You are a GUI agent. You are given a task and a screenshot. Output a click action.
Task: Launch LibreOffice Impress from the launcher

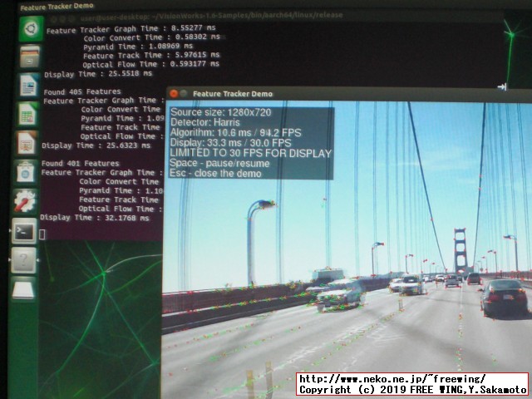coord(26,143)
